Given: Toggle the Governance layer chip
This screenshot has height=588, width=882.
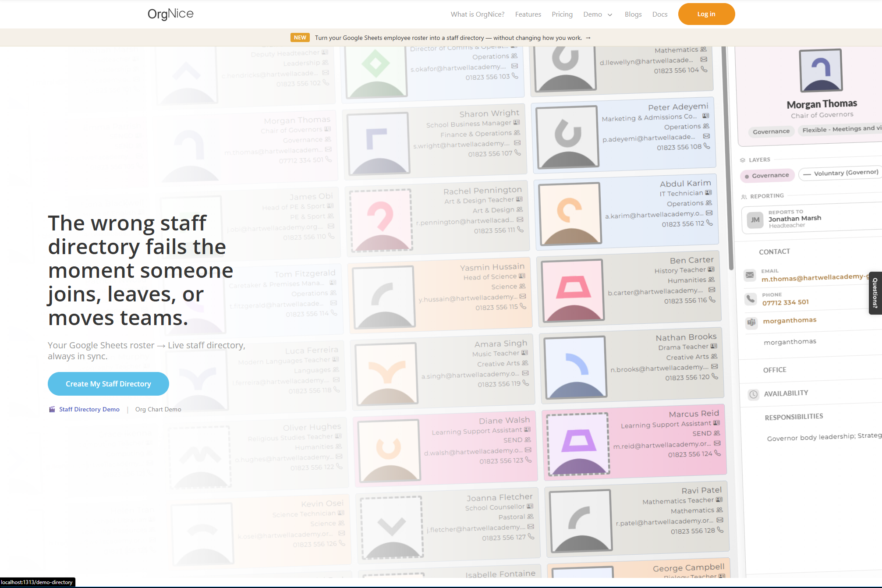Looking at the screenshot, I should coord(767,176).
